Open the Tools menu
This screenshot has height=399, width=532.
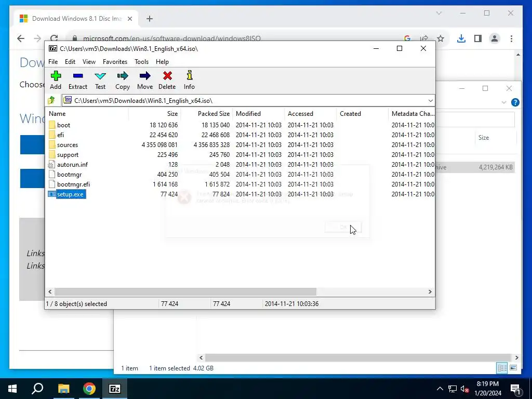141,62
